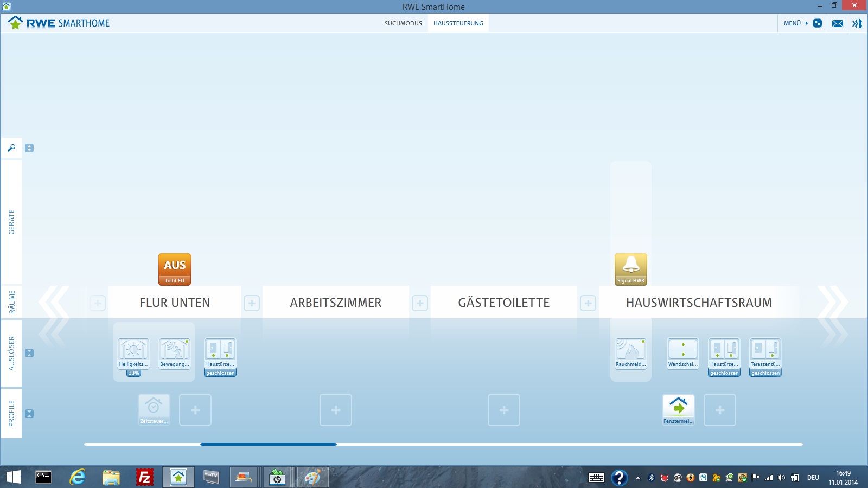
Task: Select the FLUR UNTEN room header
Action: [175, 303]
